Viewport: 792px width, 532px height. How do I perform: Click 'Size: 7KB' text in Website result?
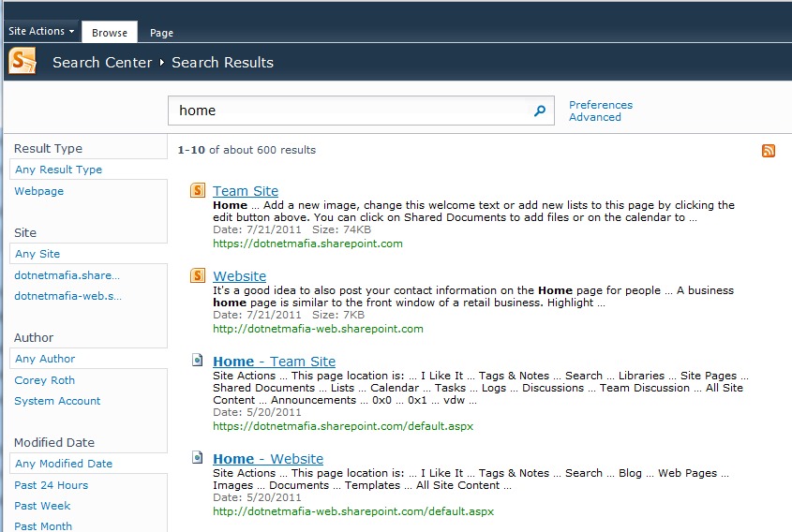coord(338,316)
